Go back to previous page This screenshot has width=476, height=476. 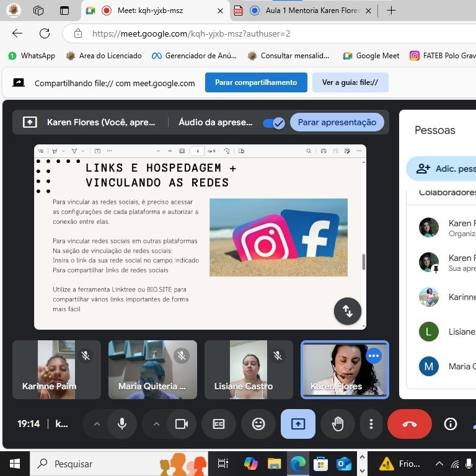(x=17, y=33)
